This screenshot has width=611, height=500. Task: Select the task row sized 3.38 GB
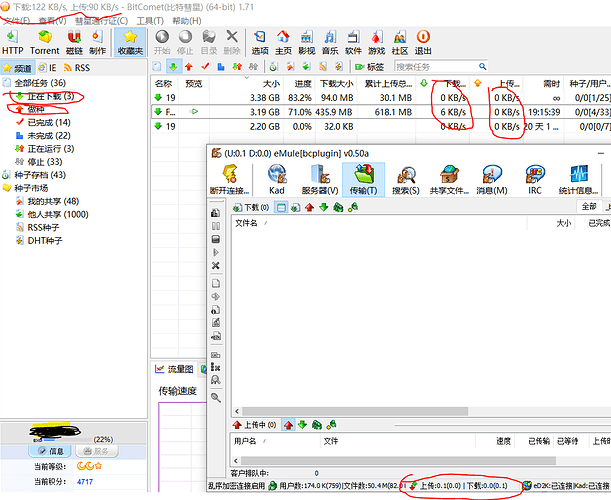(380, 97)
